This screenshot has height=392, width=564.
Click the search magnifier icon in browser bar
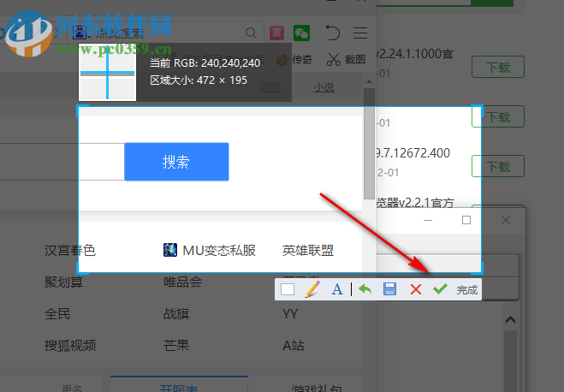click(x=251, y=33)
